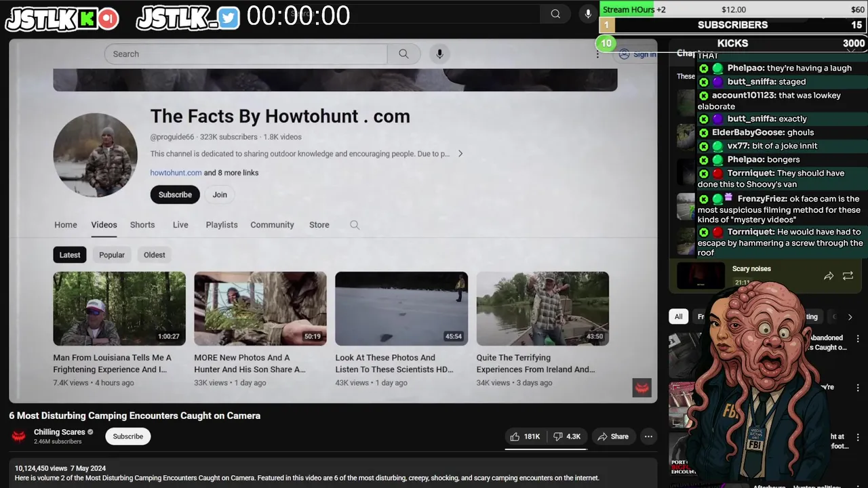The image size is (868, 488).
Task: Open the howtohunt.com link
Action: click(176, 173)
